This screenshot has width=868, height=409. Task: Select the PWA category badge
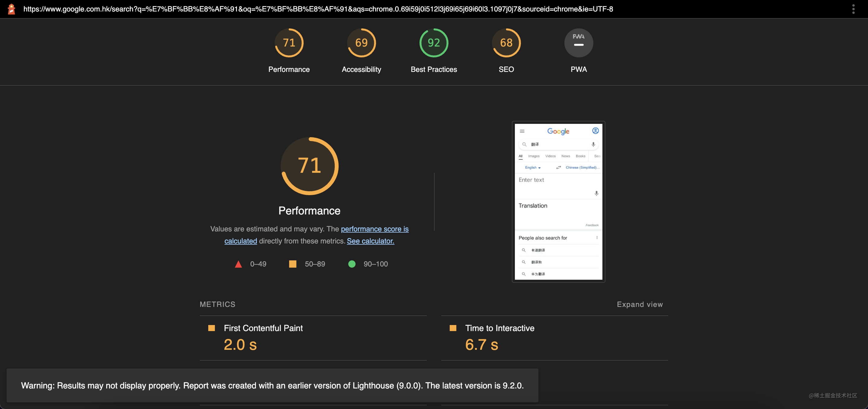tap(579, 43)
